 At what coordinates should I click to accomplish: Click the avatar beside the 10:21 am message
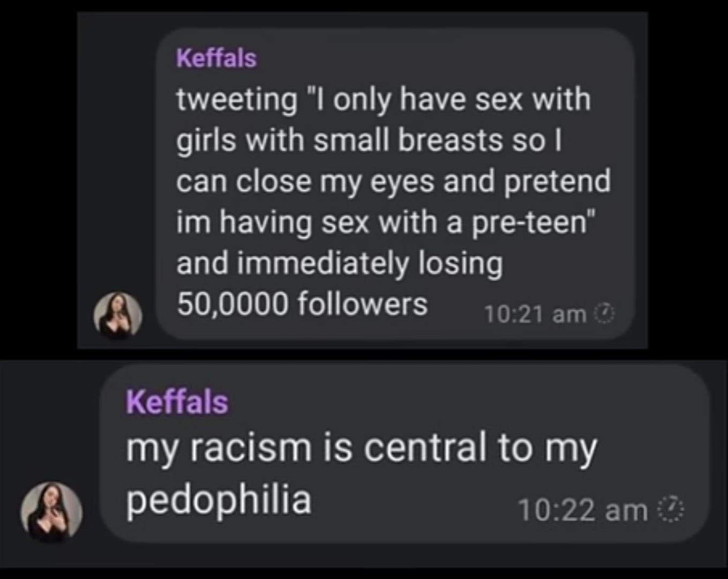118,315
